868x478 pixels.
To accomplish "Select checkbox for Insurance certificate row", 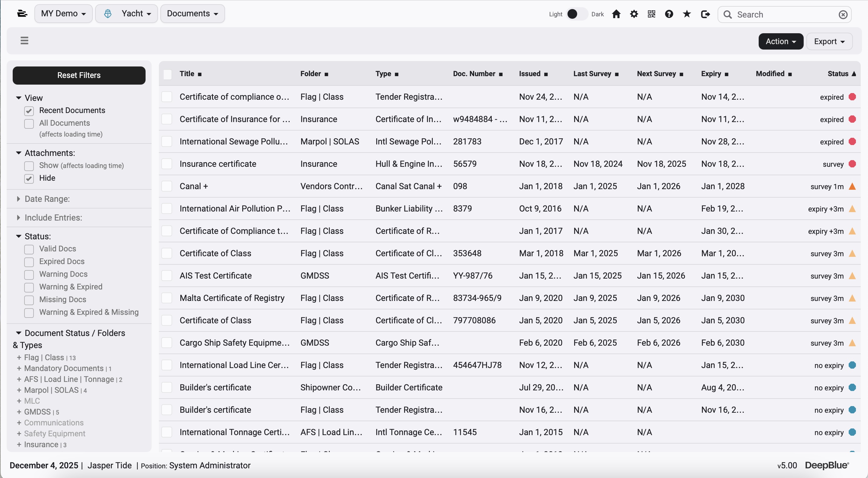I will tap(167, 164).
